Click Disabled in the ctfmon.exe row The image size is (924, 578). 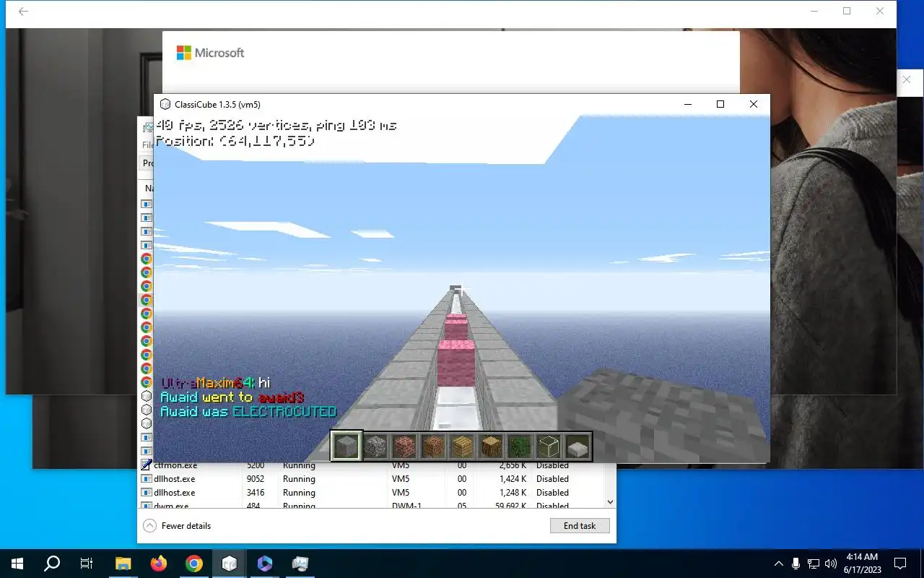tap(552, 466)
